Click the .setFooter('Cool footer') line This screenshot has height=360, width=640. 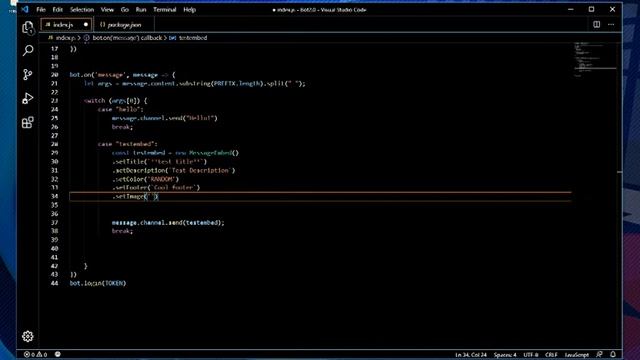pyautogui.click(x=156, y=188)
